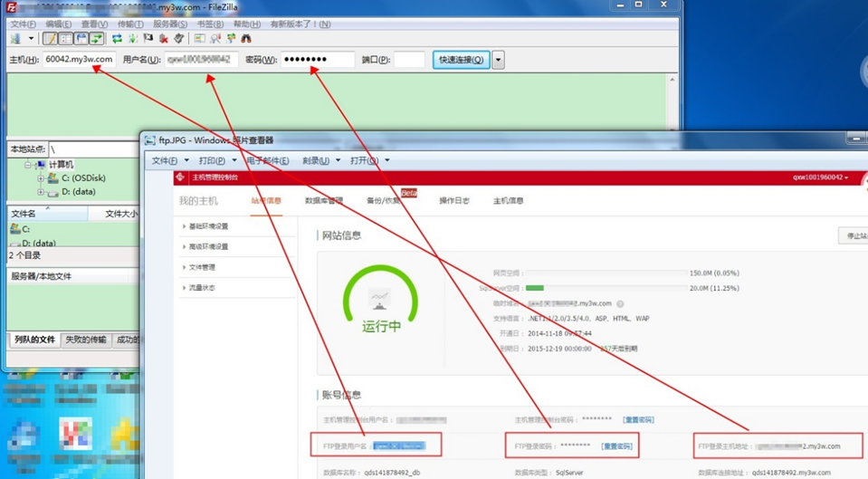Click the 快速连接(Q) button
The height and width of the screenshot is (479, 868).
pyautogui.click(x=461, y=59)
